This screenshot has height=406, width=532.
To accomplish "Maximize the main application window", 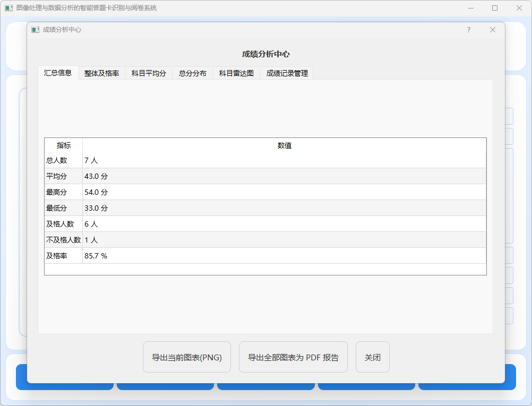I will coord(495,8).
